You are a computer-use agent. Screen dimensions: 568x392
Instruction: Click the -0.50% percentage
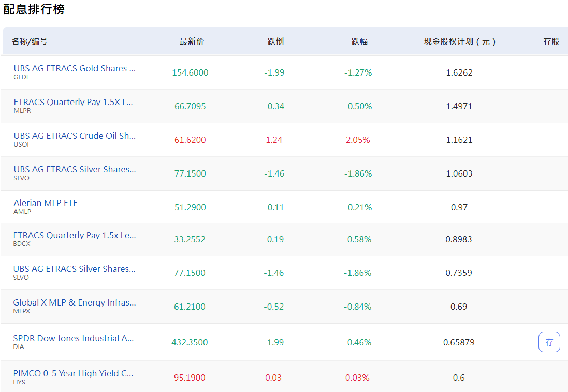(358, 106)
